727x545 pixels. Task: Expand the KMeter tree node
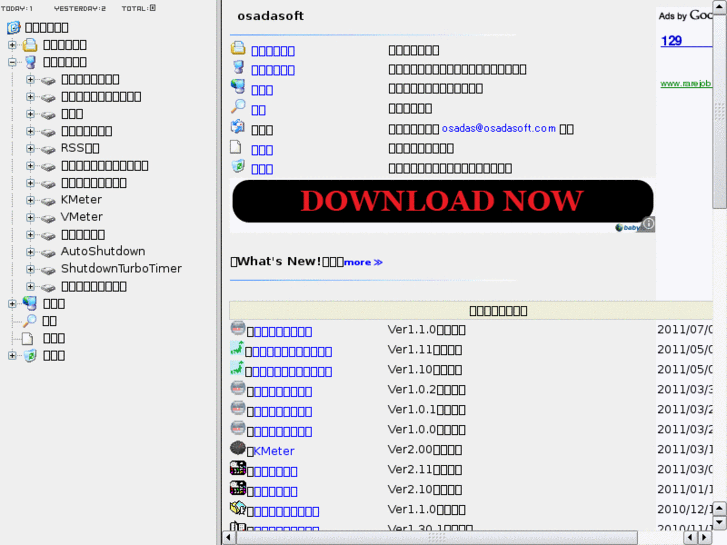(30, 200)
